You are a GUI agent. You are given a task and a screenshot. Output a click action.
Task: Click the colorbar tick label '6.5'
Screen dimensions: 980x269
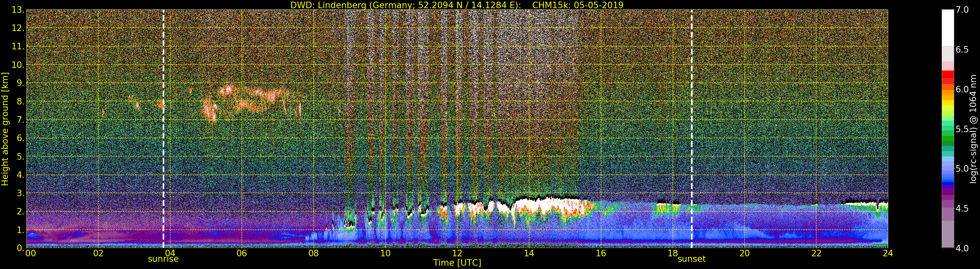(962, 50)
